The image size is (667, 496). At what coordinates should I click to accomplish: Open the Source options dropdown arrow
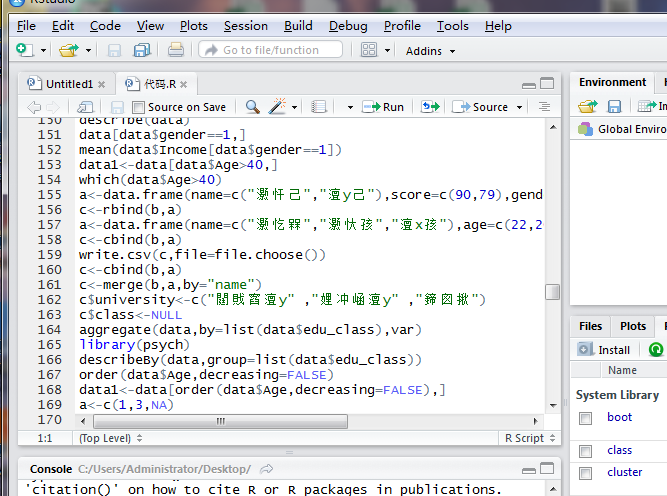point(519,107)
